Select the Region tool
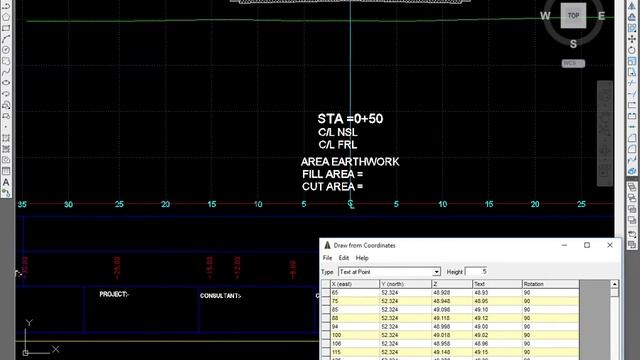Image resolution: width=640 pixels, height=360 pixels. (6, 160)
